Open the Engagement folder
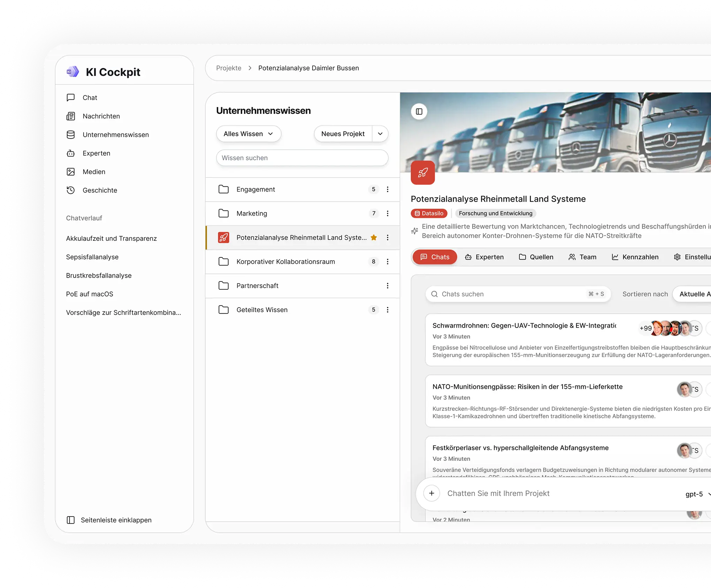Screen dimensions: 711x588 pos(303,189)
